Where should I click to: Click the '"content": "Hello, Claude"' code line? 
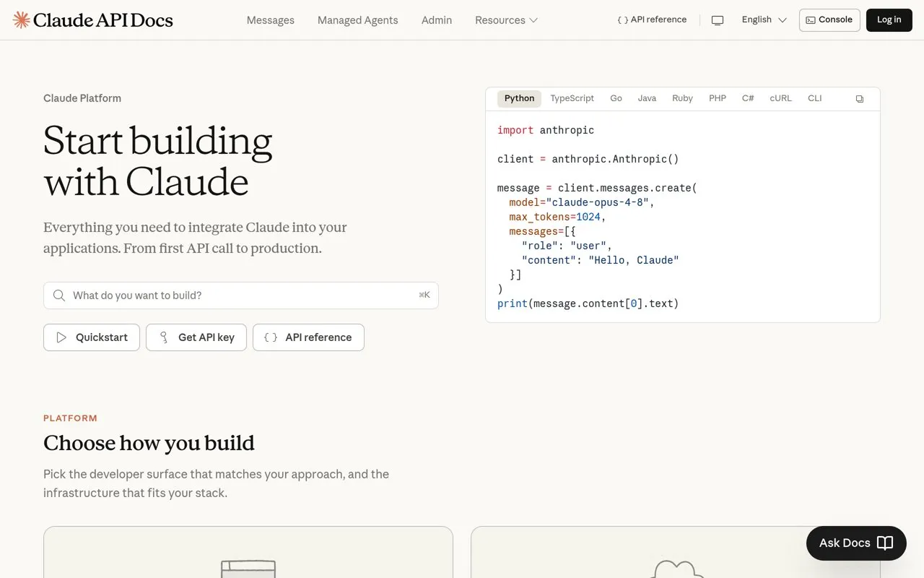[x=601, y=260]
